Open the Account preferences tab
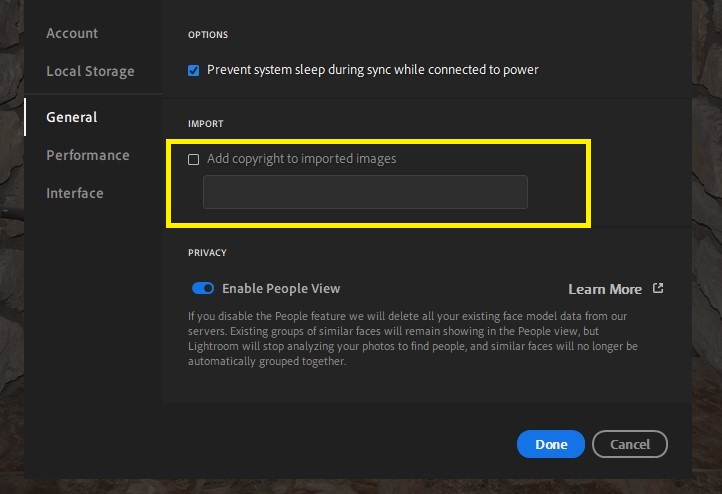Image resolution: width=722 pixels, height=494 pixels. pyautogui.click(x=72, y=33)
